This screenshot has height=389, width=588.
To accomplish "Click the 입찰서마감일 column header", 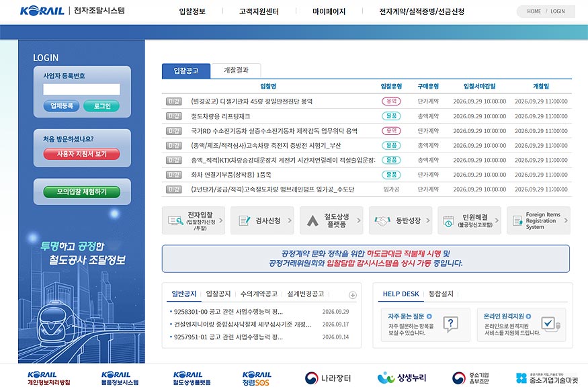I will coord(479,86).
